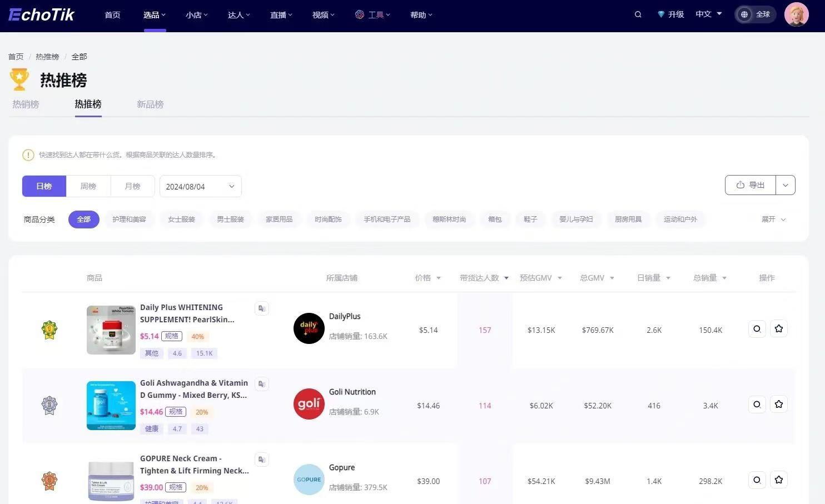Screen dimensions: 825x504
Task: Open Goli Ashwagandha gummy thumbnail
Action: click(111, 406)
